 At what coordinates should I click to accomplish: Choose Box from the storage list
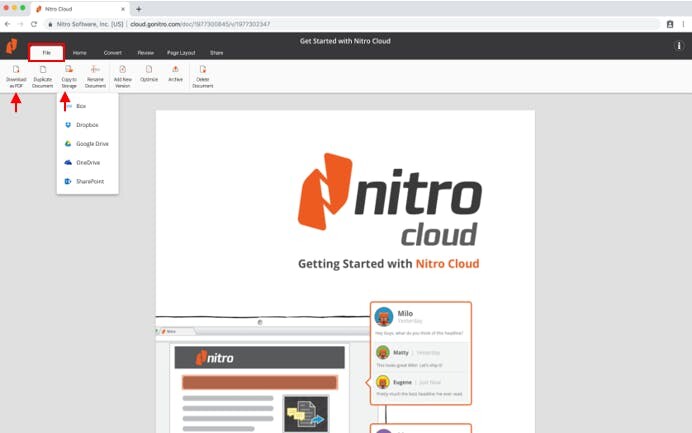(x=80, y=105)
